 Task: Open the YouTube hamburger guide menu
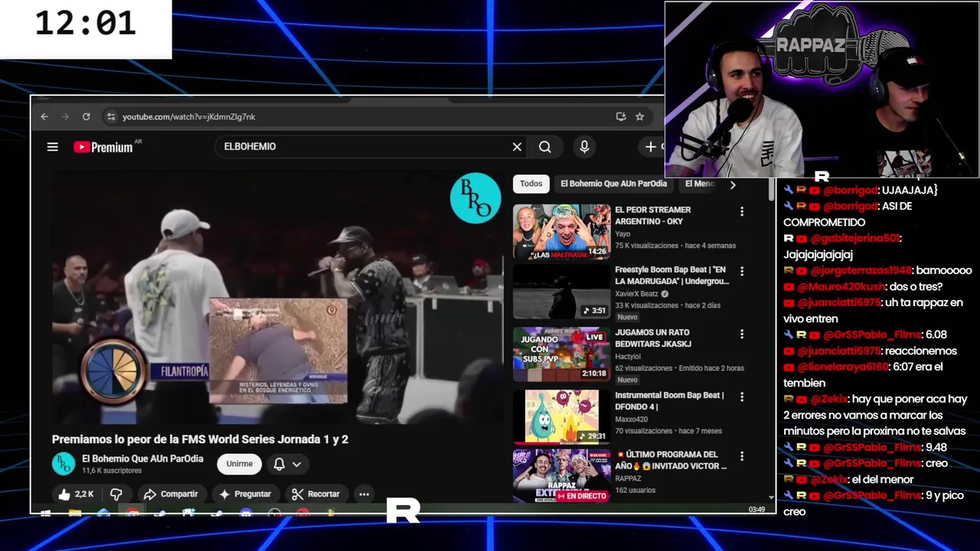click(53, 147)
